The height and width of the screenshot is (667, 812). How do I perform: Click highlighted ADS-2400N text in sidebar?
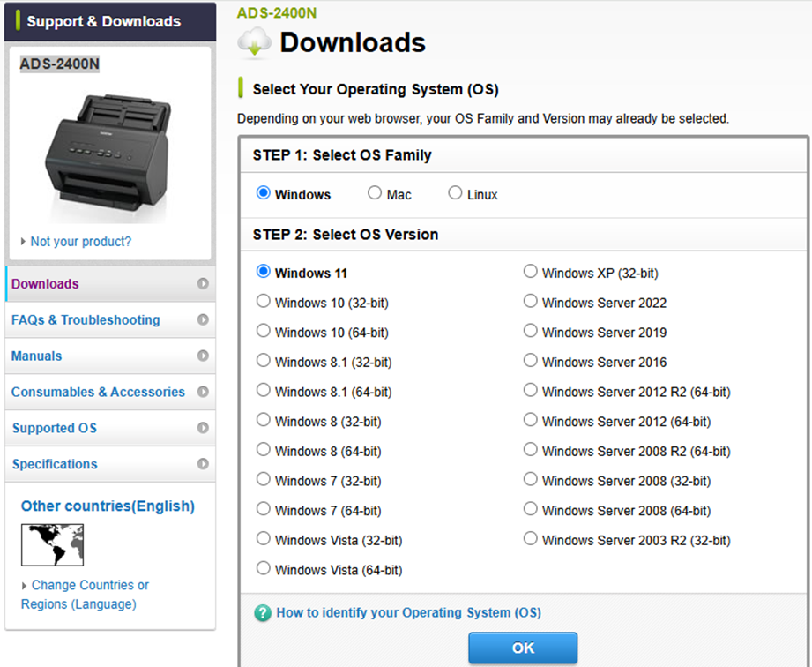click(x=60, y=64)
